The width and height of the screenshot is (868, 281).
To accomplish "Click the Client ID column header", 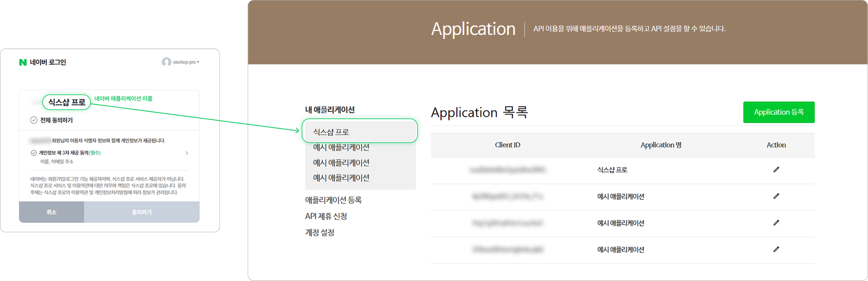I will (507, 145).
